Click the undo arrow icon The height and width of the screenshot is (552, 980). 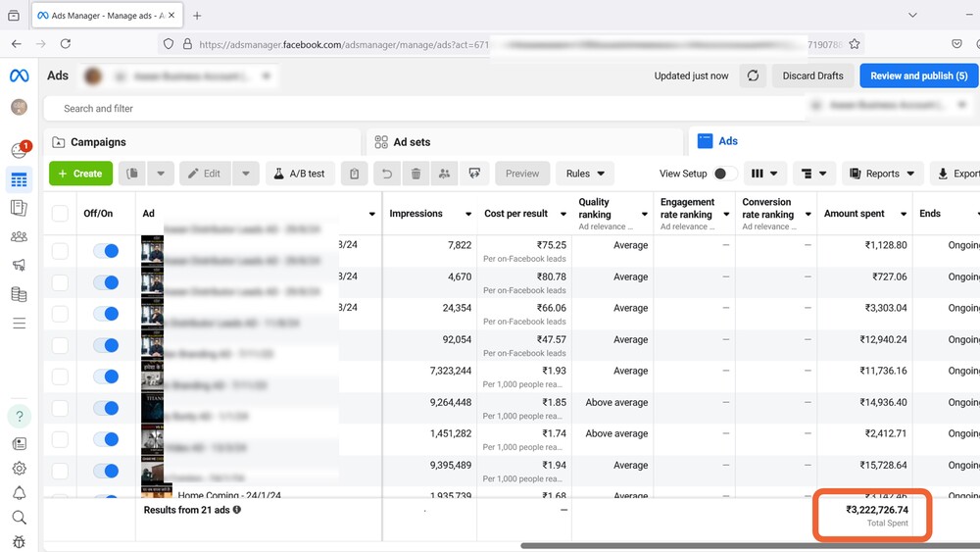point(387,174)
